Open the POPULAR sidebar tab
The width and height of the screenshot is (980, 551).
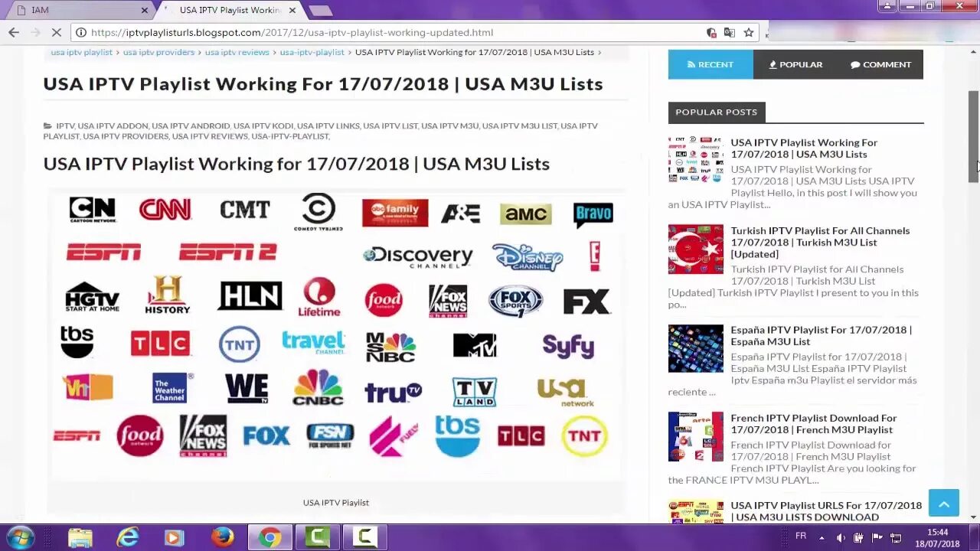tap(796, 64)
